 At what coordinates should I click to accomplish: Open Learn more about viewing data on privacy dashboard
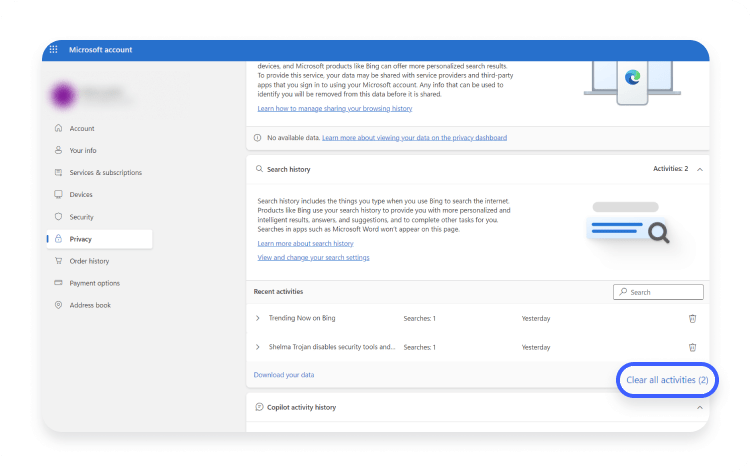[414, 138]
